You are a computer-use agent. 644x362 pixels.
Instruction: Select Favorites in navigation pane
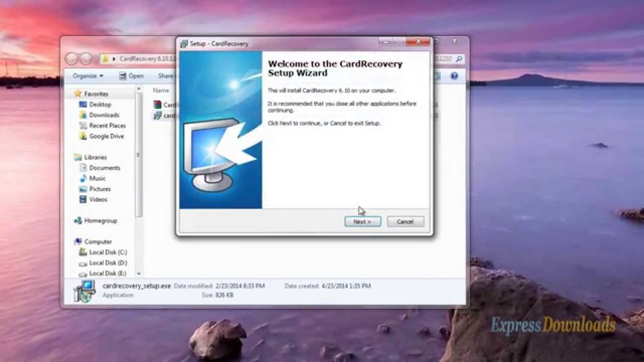point(96,94)
